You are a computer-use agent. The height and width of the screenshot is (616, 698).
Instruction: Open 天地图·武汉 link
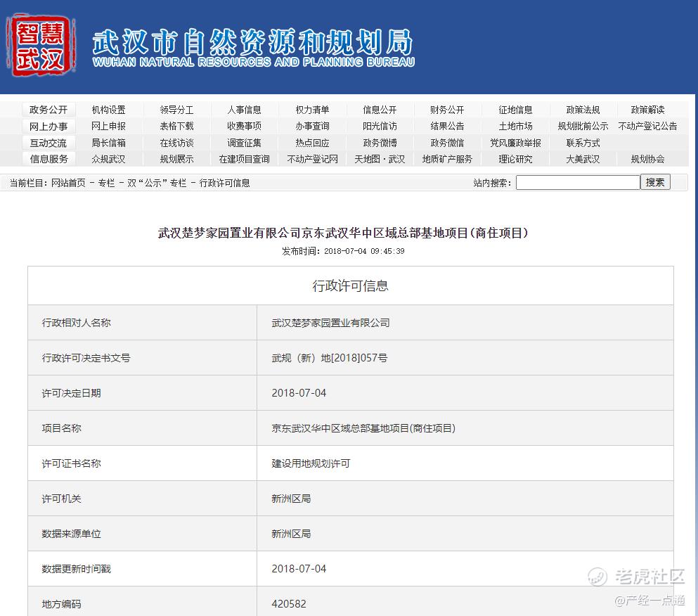380,159
